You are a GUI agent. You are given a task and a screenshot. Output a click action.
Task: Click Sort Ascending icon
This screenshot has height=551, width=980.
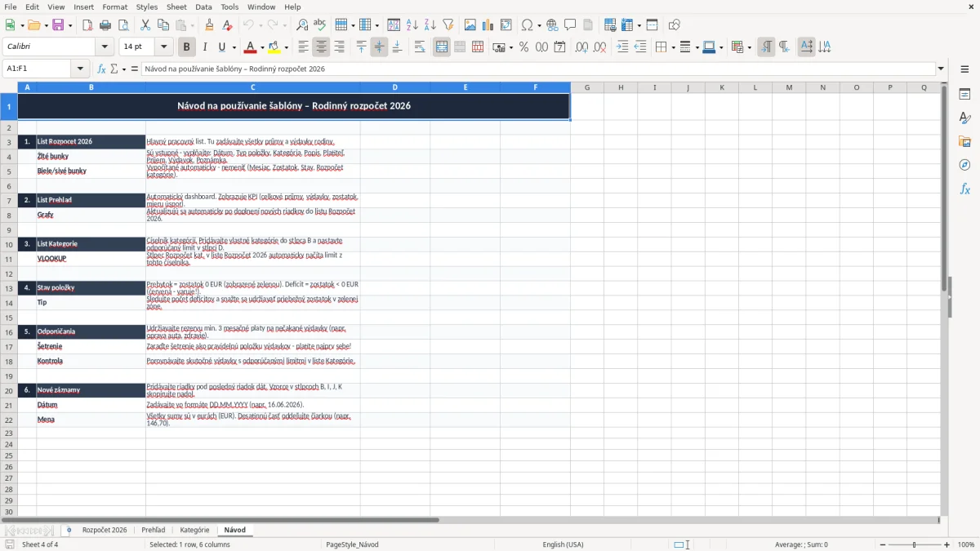click(412, 25)
